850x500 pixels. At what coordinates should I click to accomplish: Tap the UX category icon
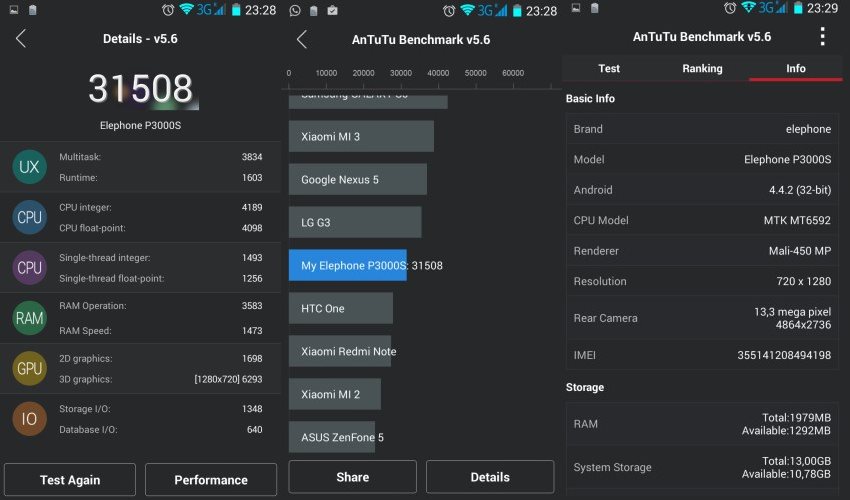point(29,167)
